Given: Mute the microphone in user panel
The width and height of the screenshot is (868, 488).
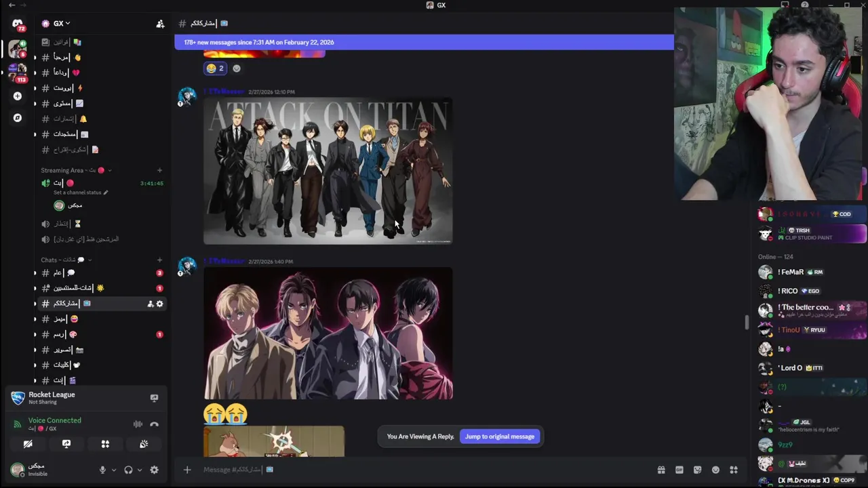Looking at the screenshot, I should click(102, 470).
